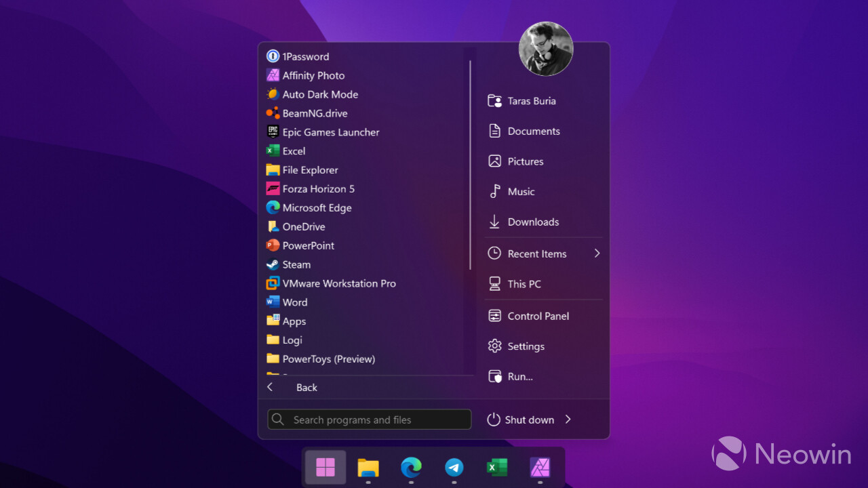Screen dimensions: 868x488
Task: Click the search magnifier icon
Action: [x=278, y=420]
